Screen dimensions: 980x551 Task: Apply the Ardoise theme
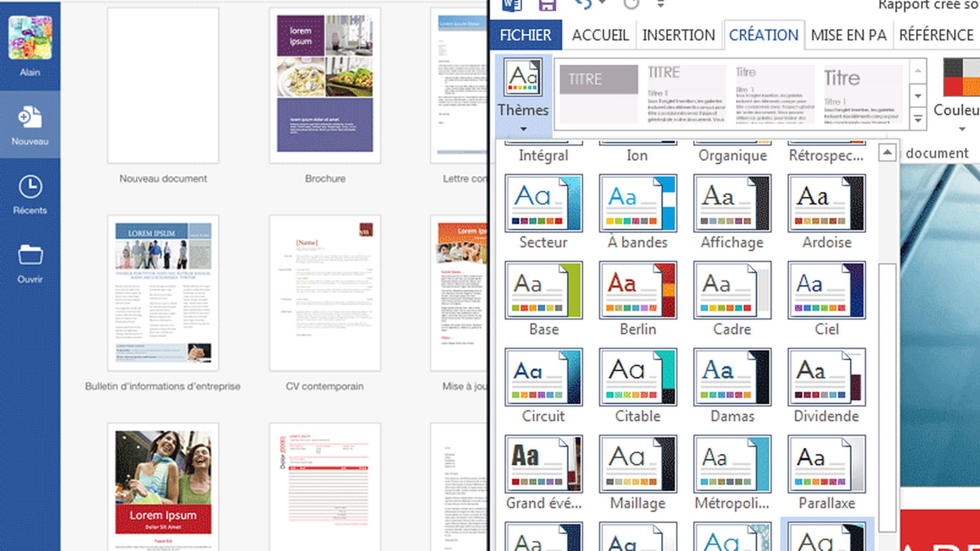pos(826,212)
